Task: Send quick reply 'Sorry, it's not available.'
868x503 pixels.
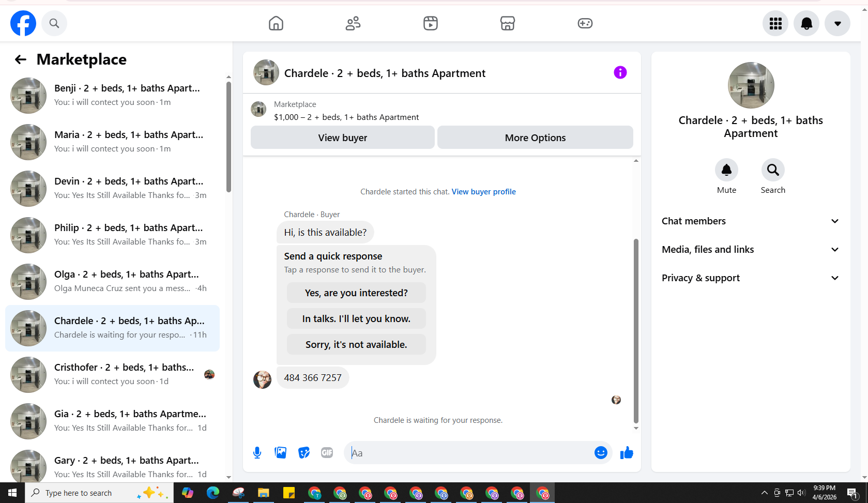Action: click(356, 344)
